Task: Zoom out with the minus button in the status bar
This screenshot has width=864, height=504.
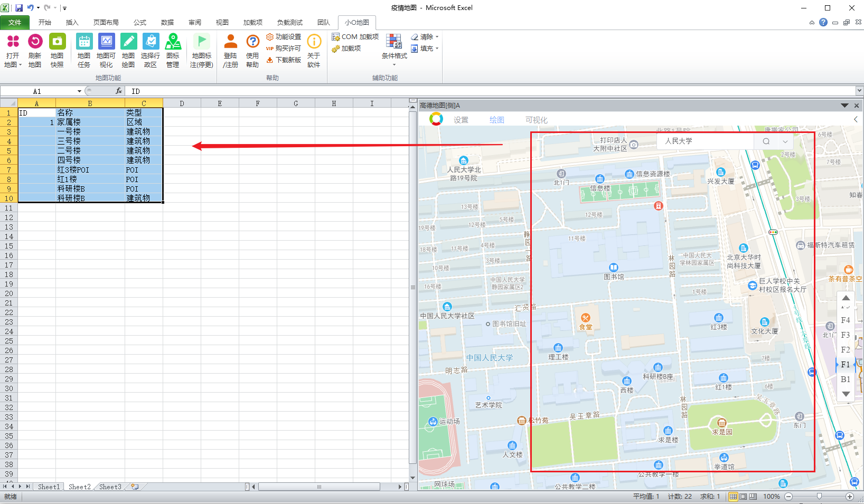Action: pos(788,497)
